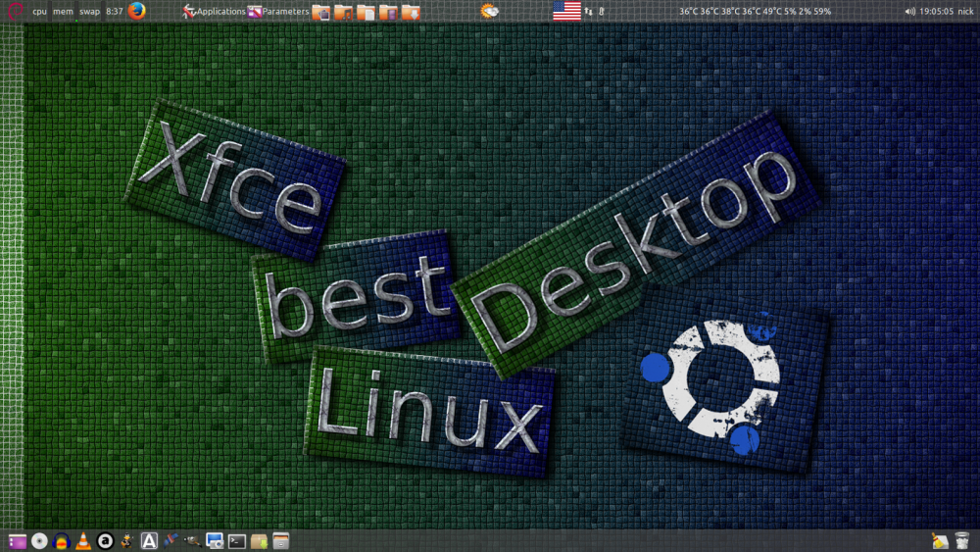This screenshot has height=552, width=980.
Task: Click the cleaner broom icon
Action: 940,541
